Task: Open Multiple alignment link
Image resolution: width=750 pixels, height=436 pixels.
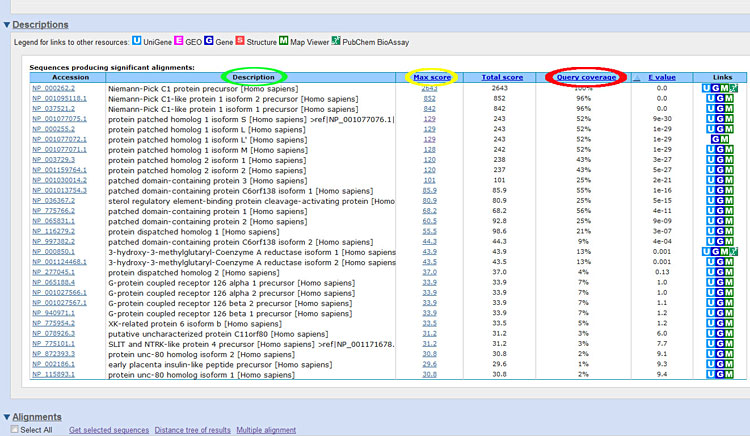Action: pos(266,430)
